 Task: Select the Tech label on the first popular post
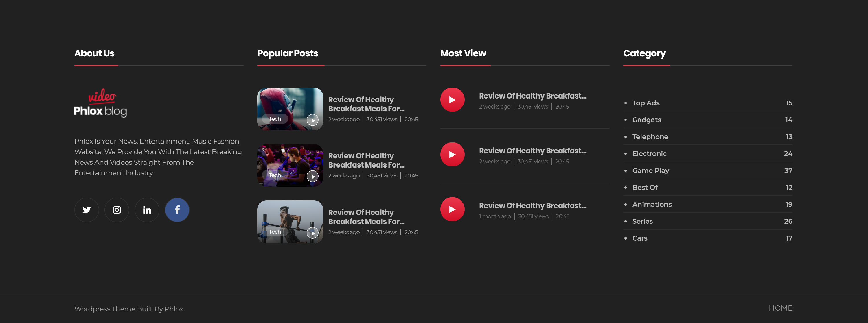275,119
